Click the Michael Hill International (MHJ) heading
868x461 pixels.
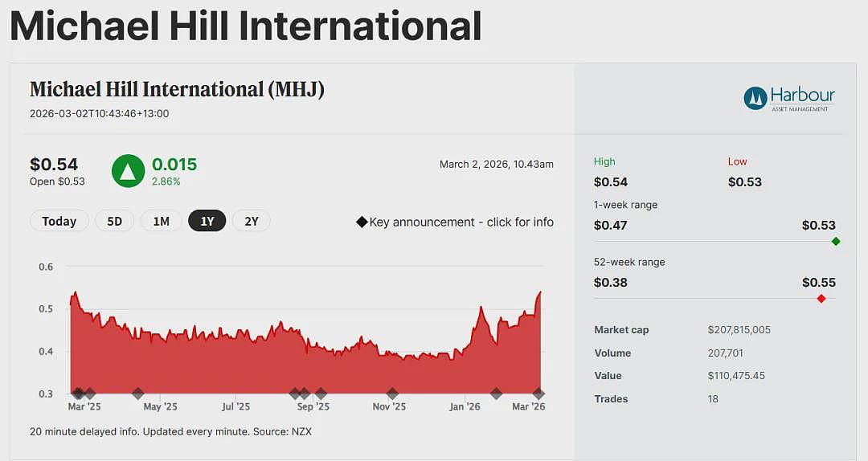[x=177, y=89]
